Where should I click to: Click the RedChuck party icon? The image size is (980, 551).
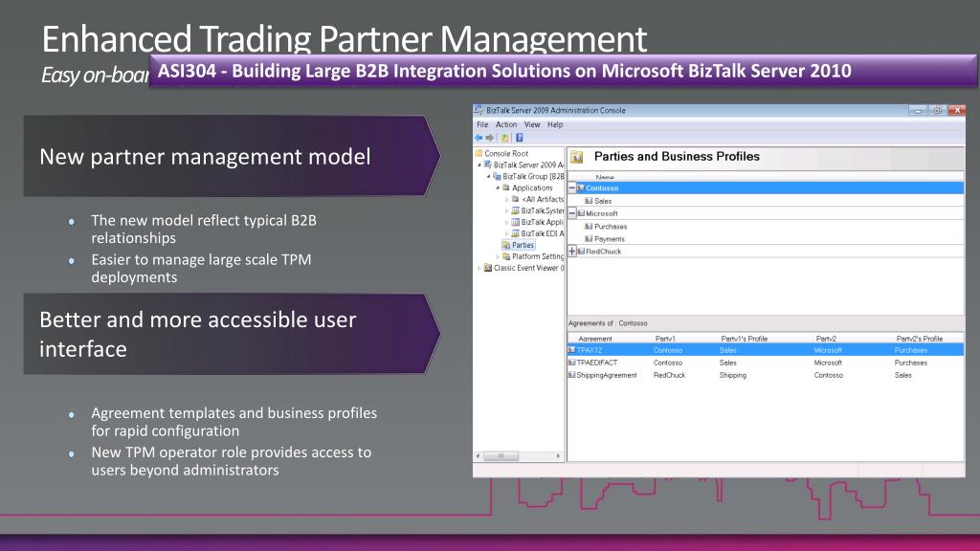pos(581,252)
